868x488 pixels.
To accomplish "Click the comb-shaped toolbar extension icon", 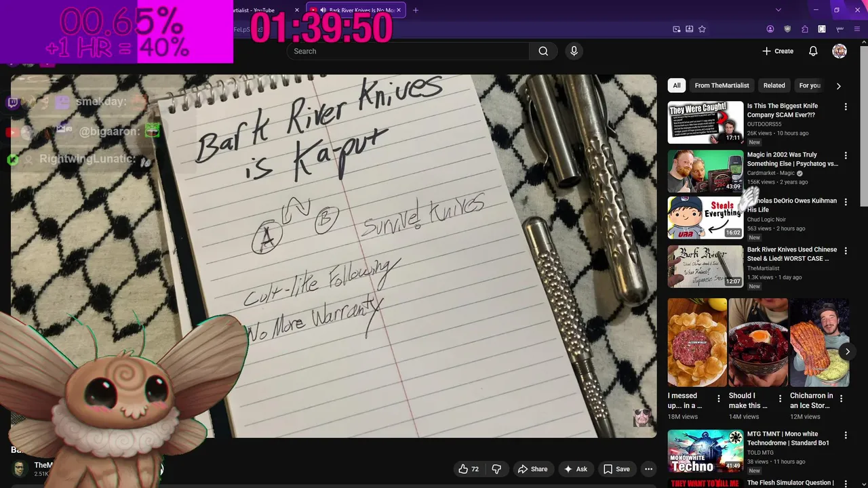I will pyautogui.click(x=840, y=29).
